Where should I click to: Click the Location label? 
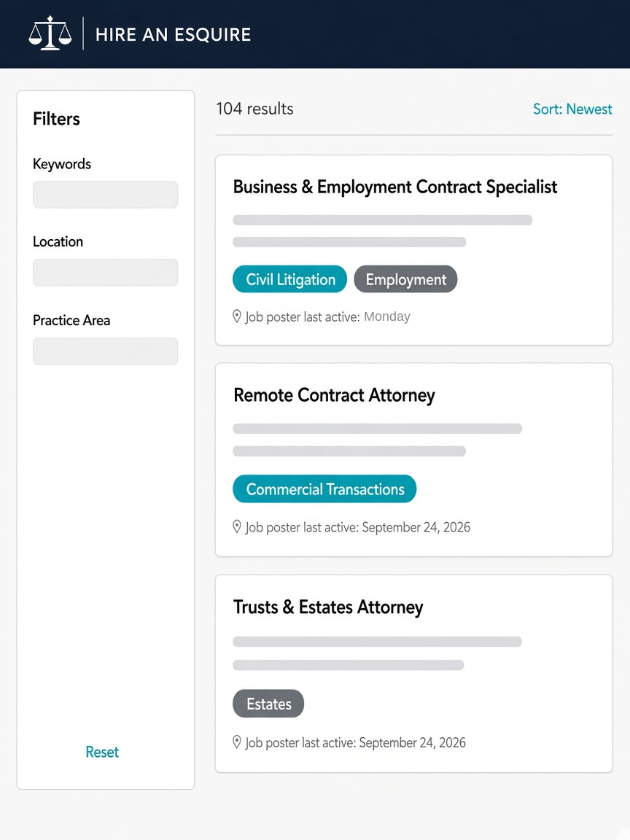(x=58, y=241)
